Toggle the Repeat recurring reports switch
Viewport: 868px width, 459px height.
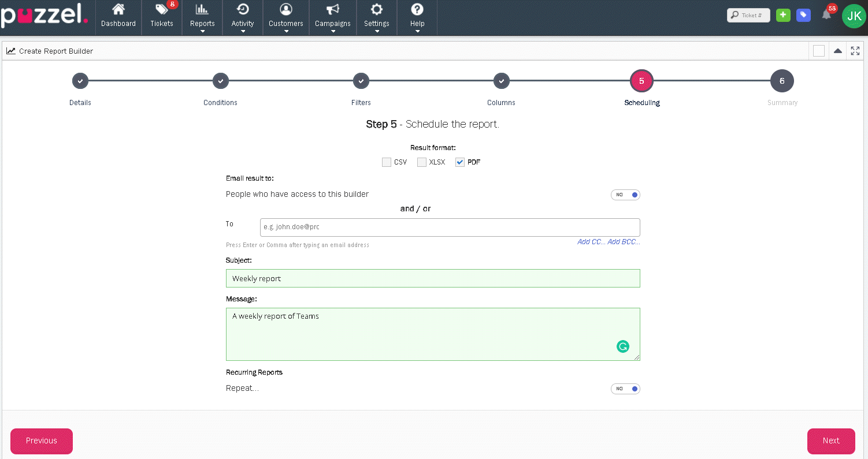click(625, 389)
